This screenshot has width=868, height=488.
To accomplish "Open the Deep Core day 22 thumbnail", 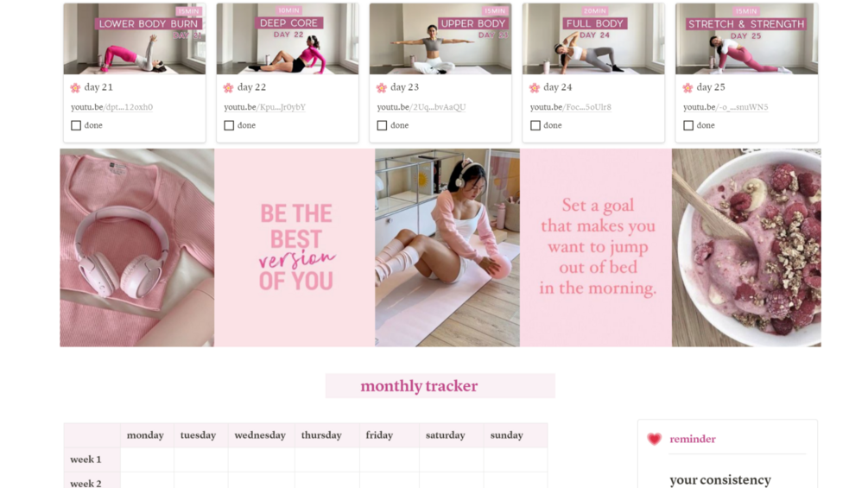I will point(288,39).
